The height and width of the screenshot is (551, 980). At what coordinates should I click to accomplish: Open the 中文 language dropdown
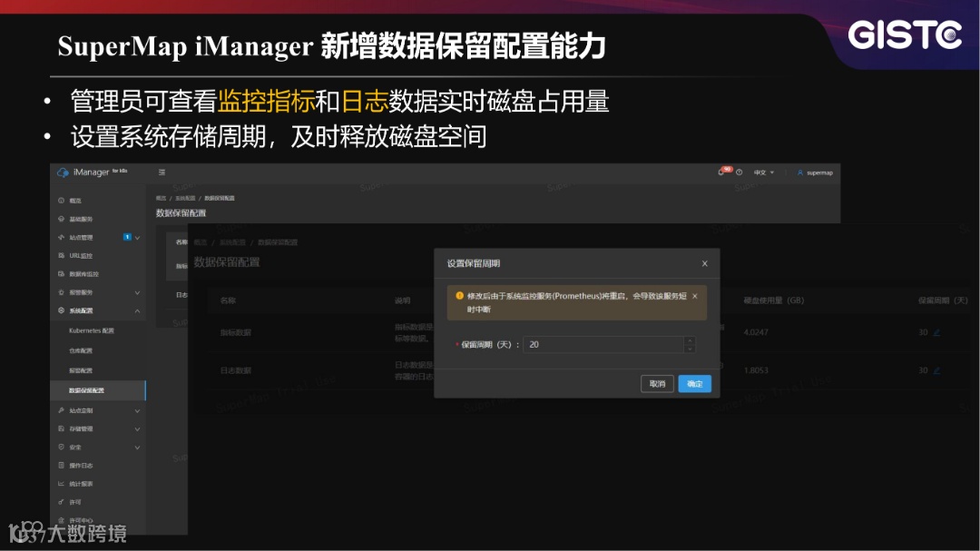(x=764, y=172)
